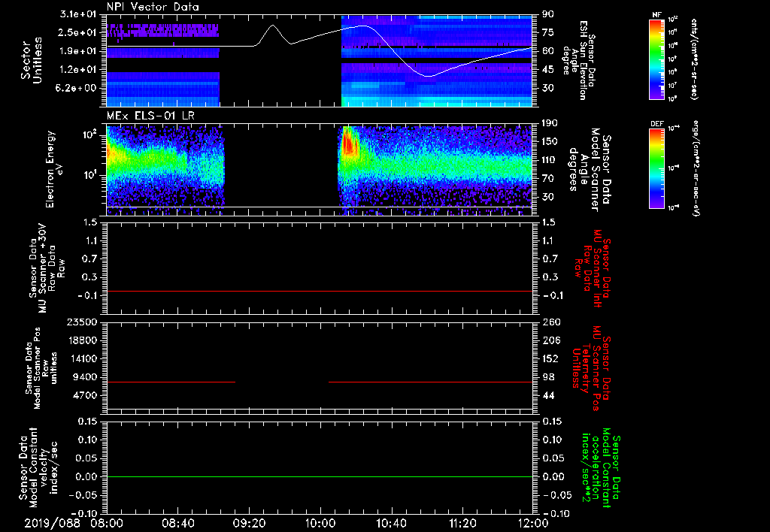Click the 'cnts/(cm**2-sr-sec)' units label
Screen dimensions: 770x532
693,59
